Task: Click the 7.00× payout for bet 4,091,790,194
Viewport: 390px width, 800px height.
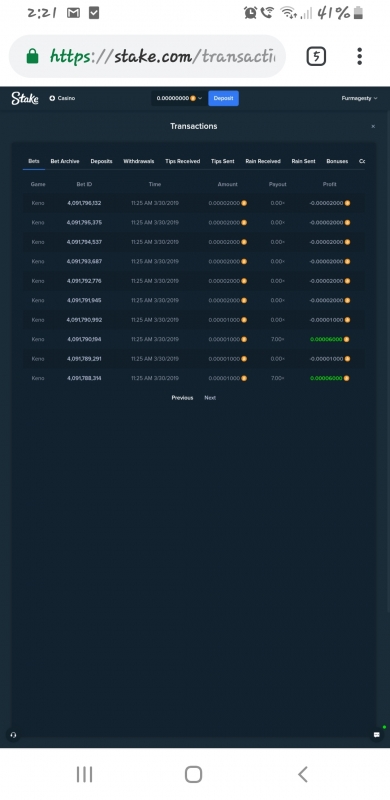Action: [x=278, y=339]
